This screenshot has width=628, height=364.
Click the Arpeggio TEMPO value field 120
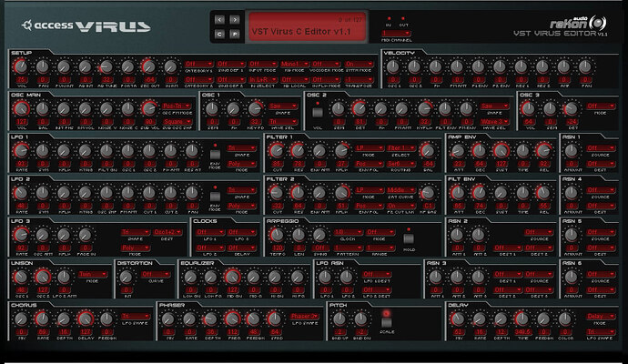tap(278, 248)
